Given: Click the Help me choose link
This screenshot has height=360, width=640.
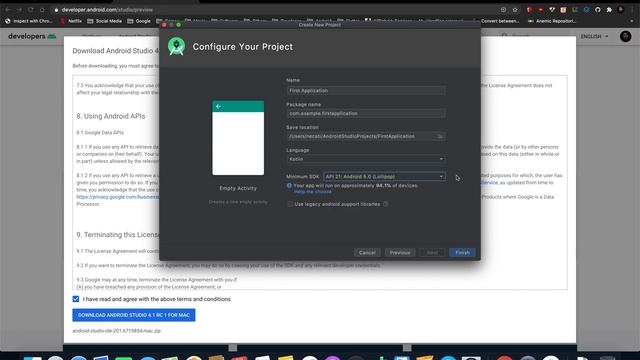Looking at the screenshot, I should pyautogui.click(x=313, y=192).
